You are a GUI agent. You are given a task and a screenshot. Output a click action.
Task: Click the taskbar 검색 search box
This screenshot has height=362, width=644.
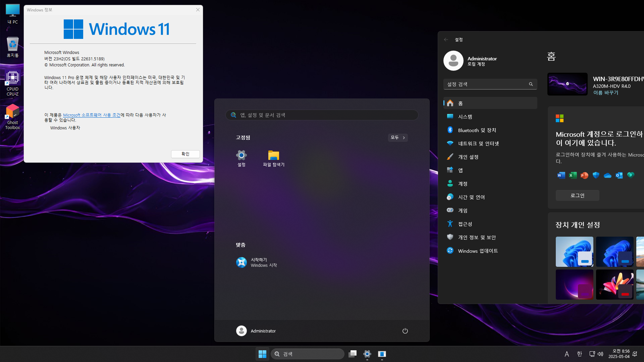pos(307,354)
